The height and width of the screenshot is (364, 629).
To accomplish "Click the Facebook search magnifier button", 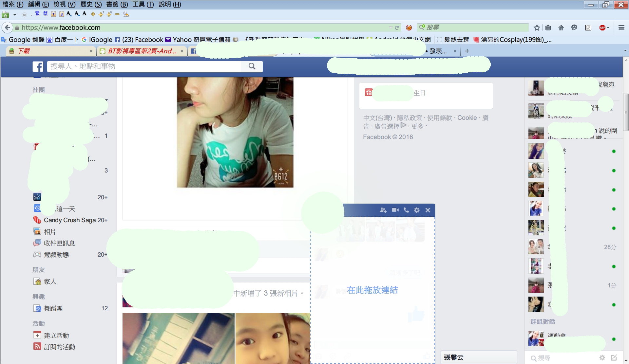I will tap(252, 66).
